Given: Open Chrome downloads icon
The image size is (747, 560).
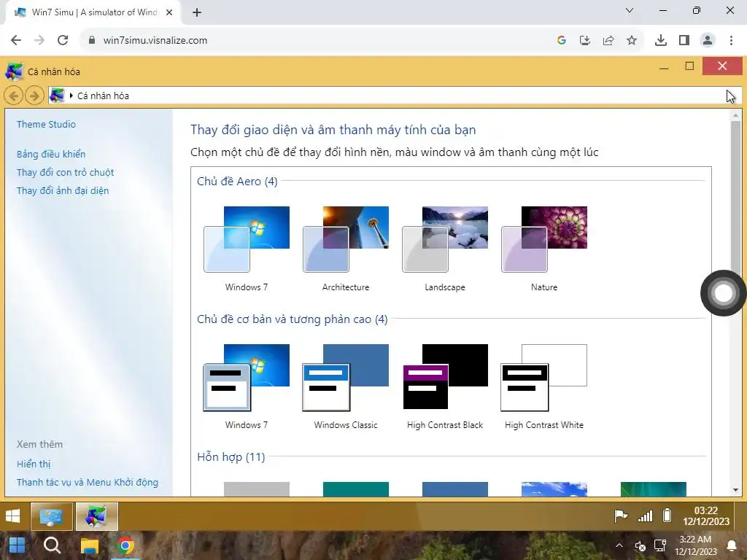Looking at the screenshot, I should click(x=661, y=40).
